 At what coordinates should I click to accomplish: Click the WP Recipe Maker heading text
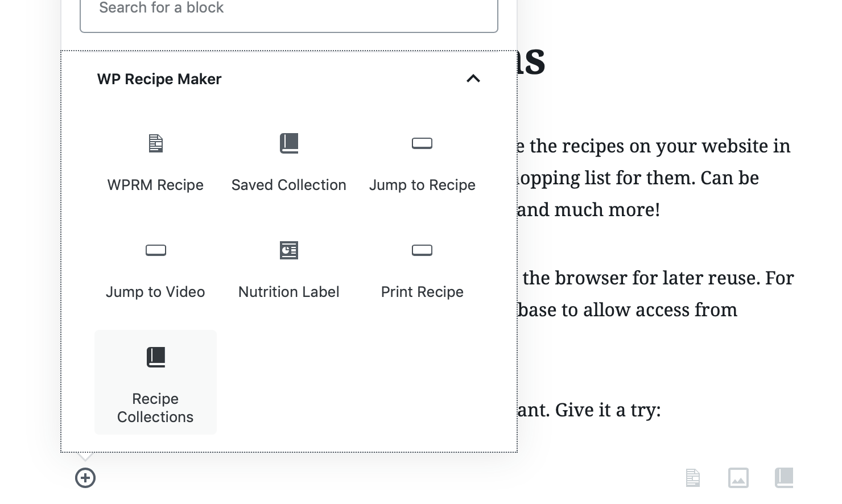tap(159, 79)
